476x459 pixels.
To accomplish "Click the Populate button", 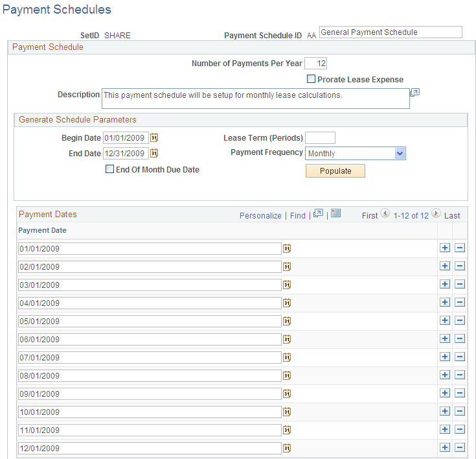I will (x=335, y=171).
